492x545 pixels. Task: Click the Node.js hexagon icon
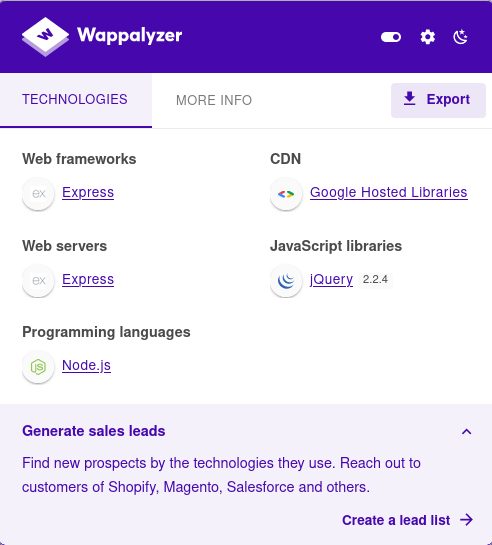[x=38, y=367]
